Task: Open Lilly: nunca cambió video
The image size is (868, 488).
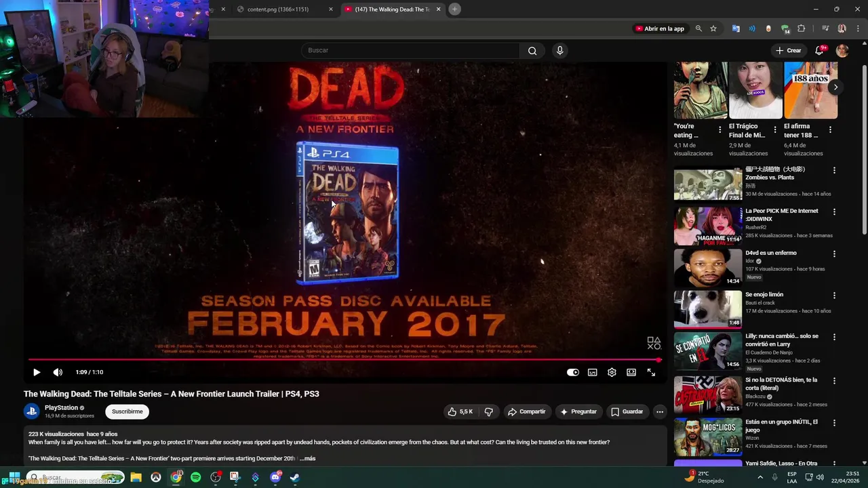Action: pos(708,351)
